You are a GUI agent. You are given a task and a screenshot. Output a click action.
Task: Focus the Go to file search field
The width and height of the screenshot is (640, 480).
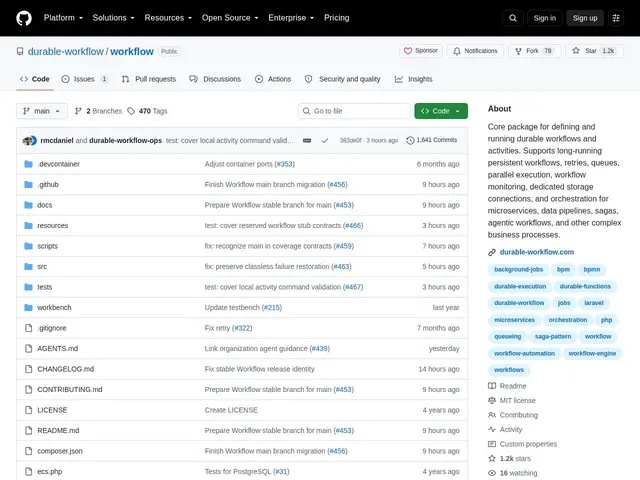354,111
